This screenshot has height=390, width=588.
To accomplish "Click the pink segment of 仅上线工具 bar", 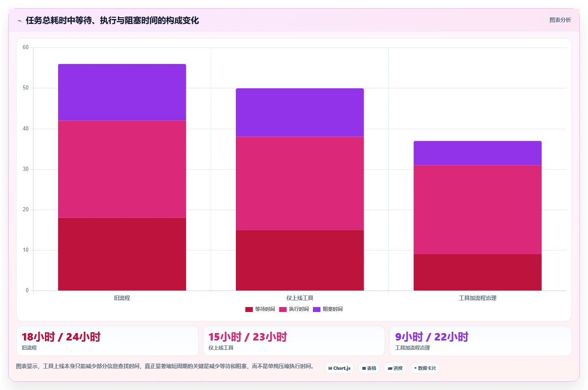I will click(x=300, y=183).
